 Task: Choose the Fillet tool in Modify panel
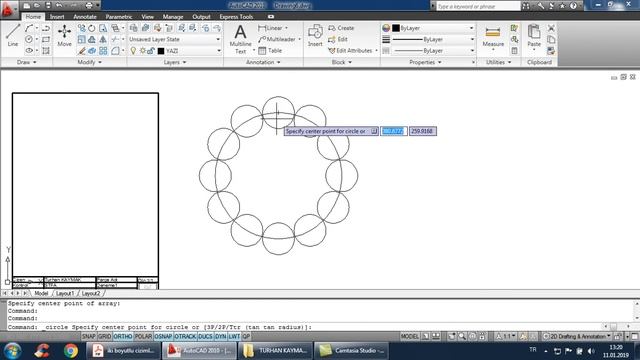116,51
